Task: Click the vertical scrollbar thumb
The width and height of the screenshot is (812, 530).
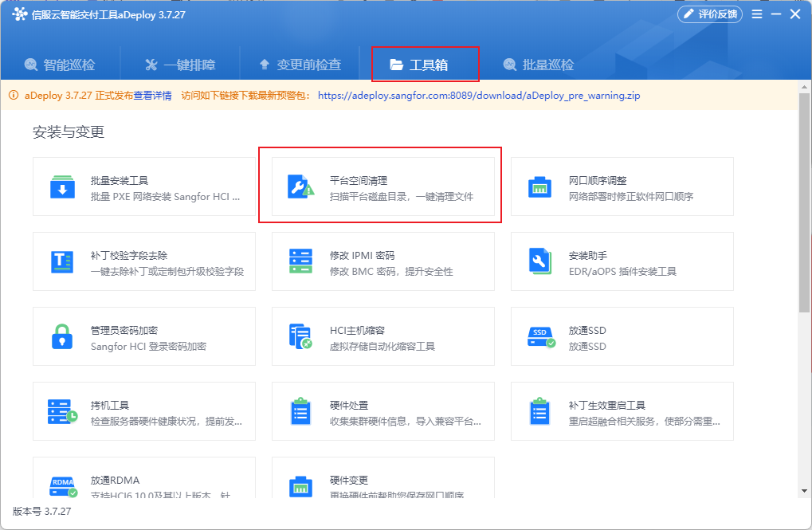Action: [804, 203]
